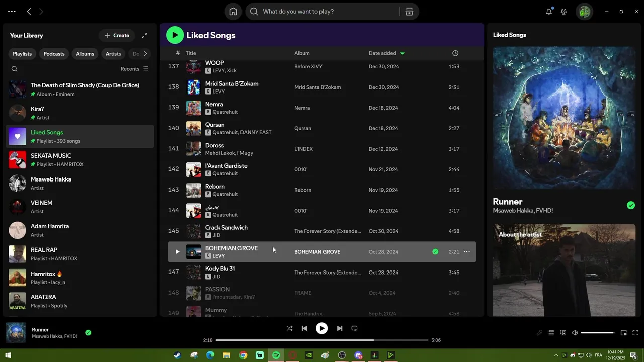Go to the Spotify Home icon
Screen dimensions: 644x362
pos(233,12)
